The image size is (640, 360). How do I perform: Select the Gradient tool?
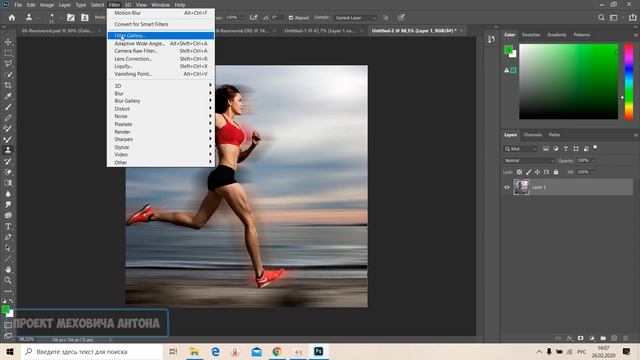[8, 183]
